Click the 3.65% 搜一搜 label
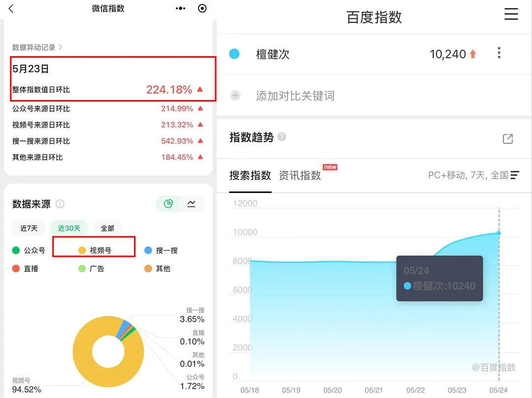The height and width of the screenshot is (398, 532). 192,319
